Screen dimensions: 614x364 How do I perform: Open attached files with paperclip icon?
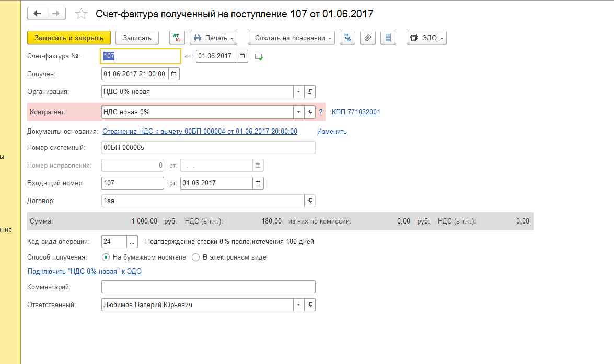click(x=368, y=38)
